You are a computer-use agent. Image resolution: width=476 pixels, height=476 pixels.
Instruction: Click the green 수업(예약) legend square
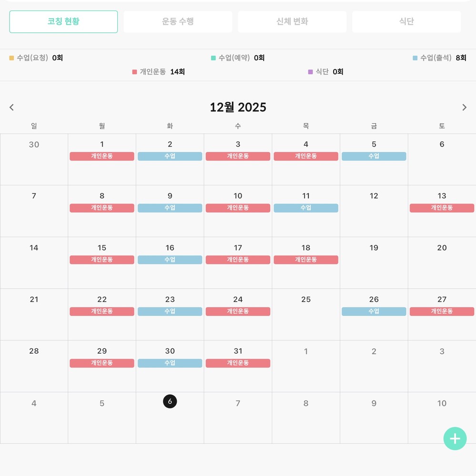213,58
